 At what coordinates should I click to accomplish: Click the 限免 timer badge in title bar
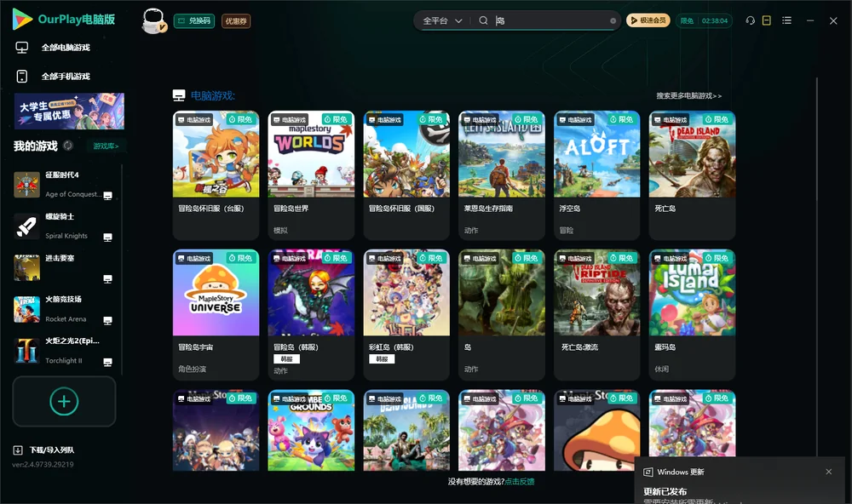pyautogui.click(x=704, y=20)
